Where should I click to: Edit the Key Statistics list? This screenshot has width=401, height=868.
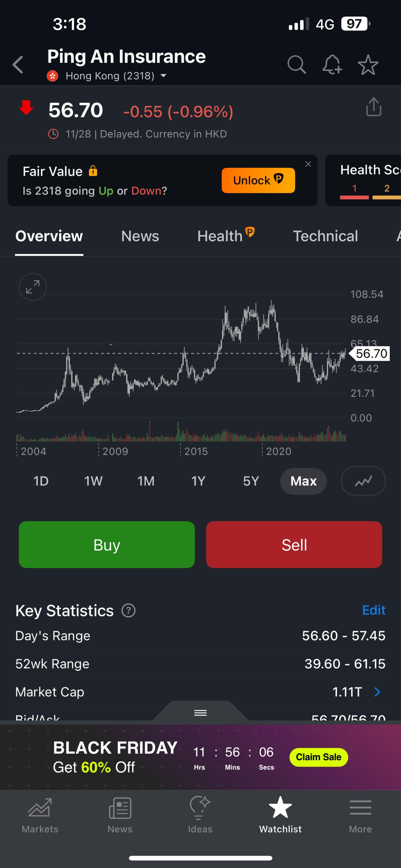coord(373,610)
